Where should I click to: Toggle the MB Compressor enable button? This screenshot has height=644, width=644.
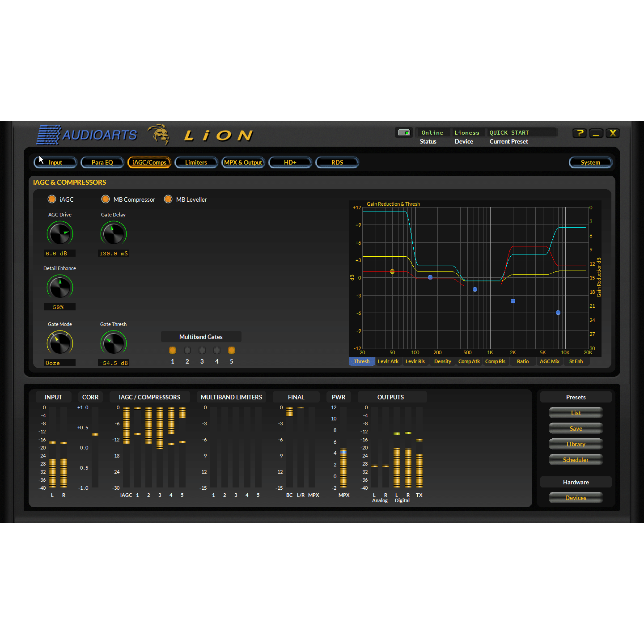tap(106, 199)
